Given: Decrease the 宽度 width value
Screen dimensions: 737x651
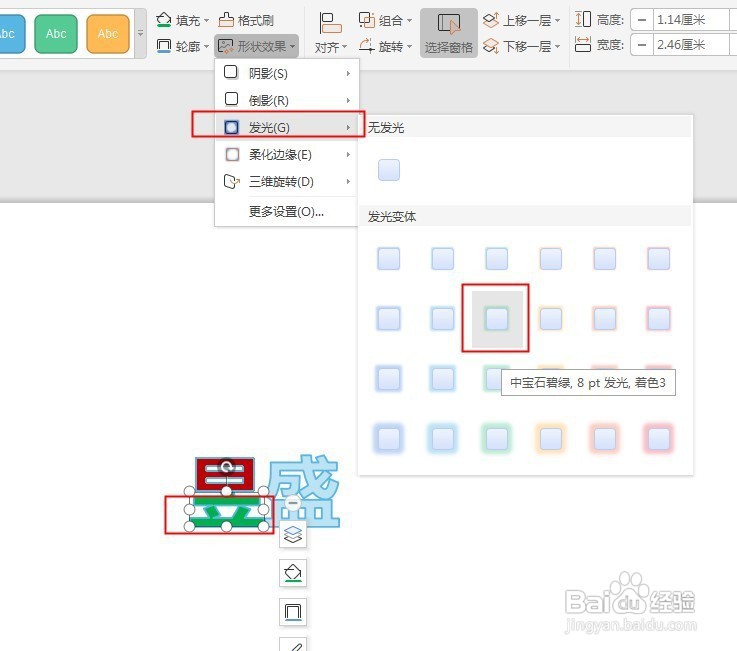Looking at the screenshot, I should (x=642, y=45).
